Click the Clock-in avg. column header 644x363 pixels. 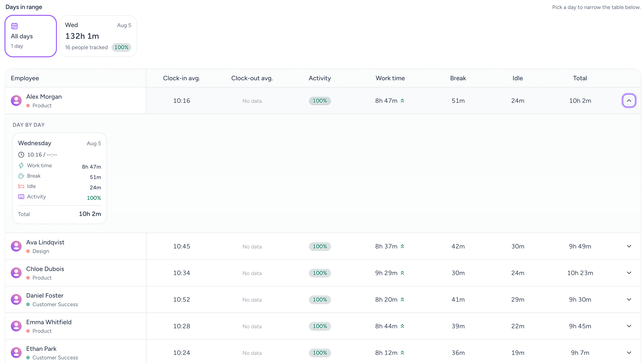(181, 78)
